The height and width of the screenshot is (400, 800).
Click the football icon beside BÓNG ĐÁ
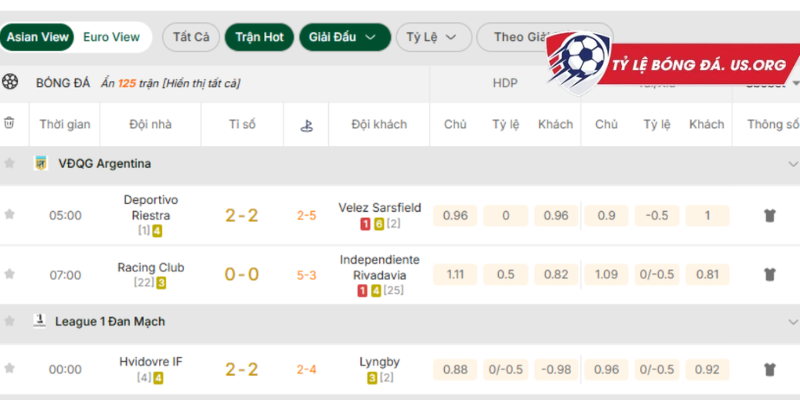click(x=10, y=82)
